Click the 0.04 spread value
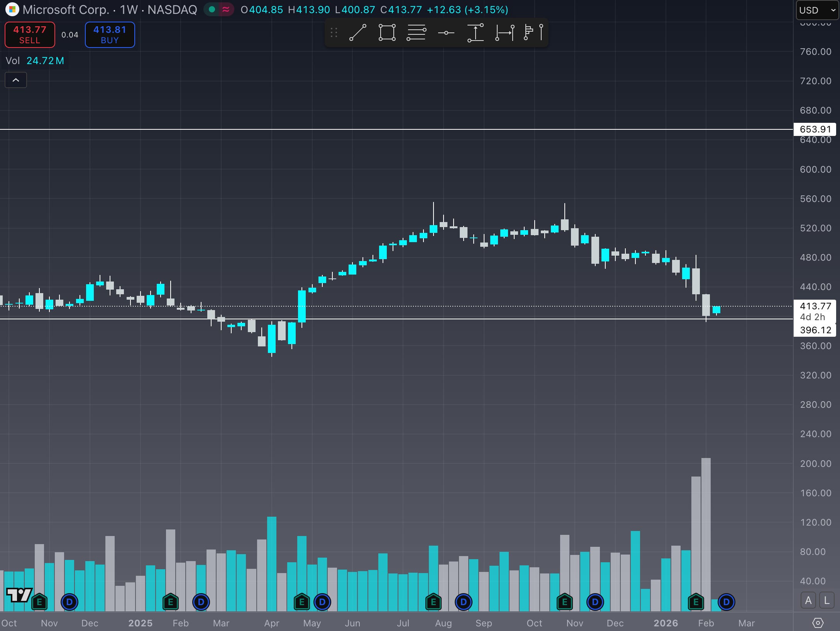 coord(70,35)
